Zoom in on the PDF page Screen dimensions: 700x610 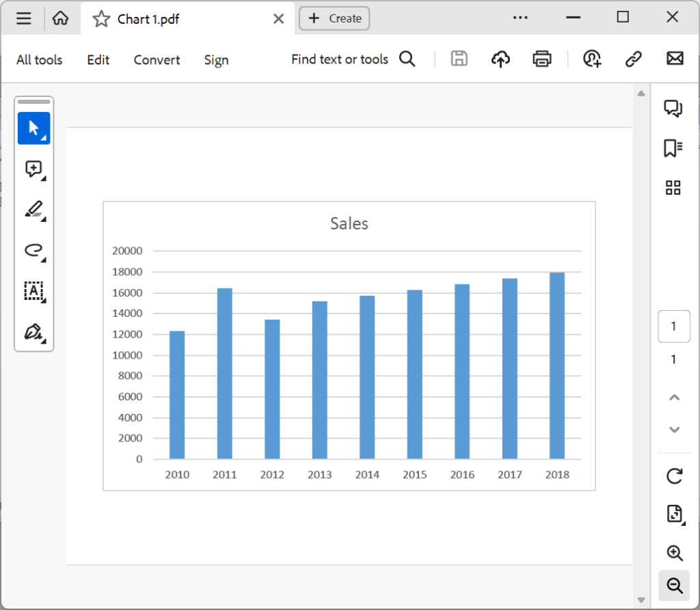(x=674, y=553)
